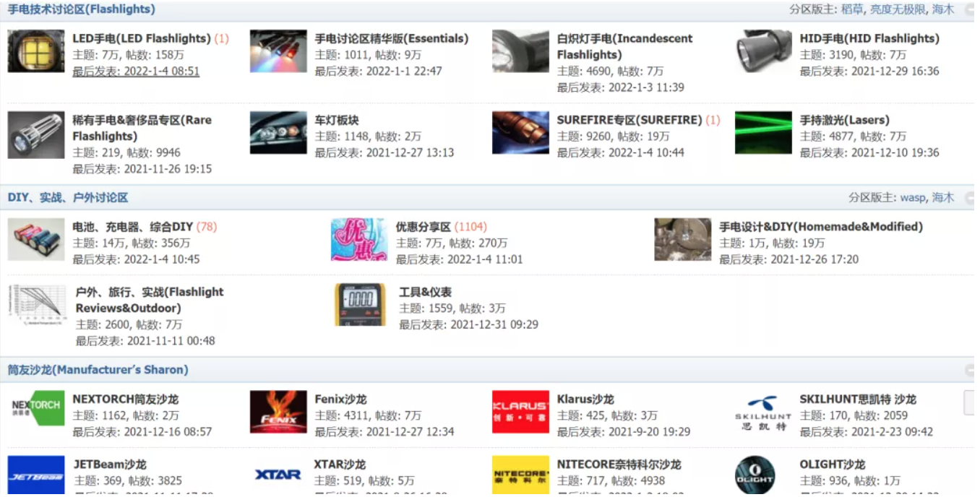980x497 pixels.
Task: Click the 户外、旅行、实战 chart icon
Action: click(38, 306)
